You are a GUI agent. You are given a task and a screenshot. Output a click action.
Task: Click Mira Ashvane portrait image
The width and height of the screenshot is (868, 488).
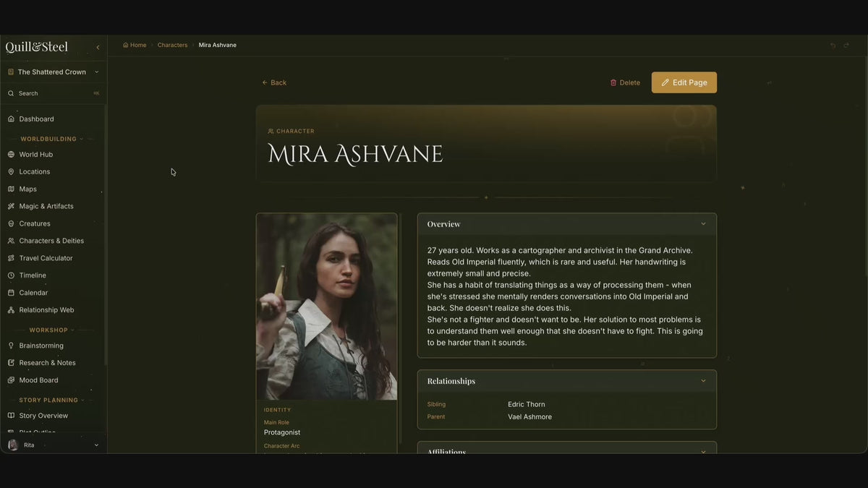(x=327, y=307)
